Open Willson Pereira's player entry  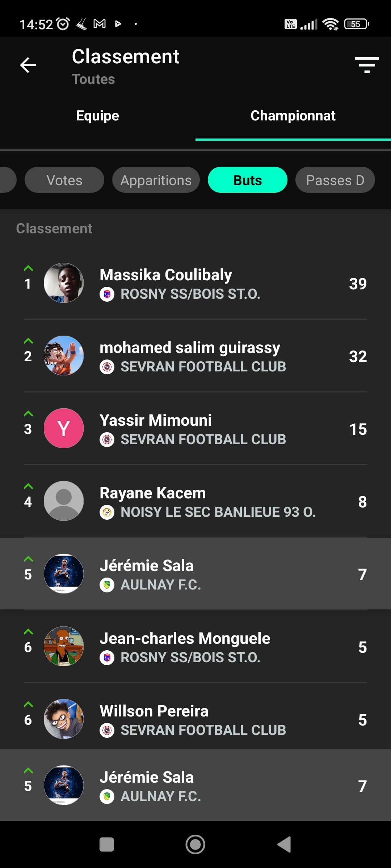[195, 719]
